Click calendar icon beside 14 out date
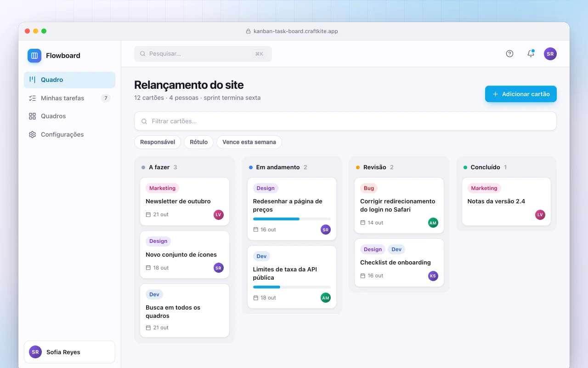The image size is (588, 368). [363, 223]
